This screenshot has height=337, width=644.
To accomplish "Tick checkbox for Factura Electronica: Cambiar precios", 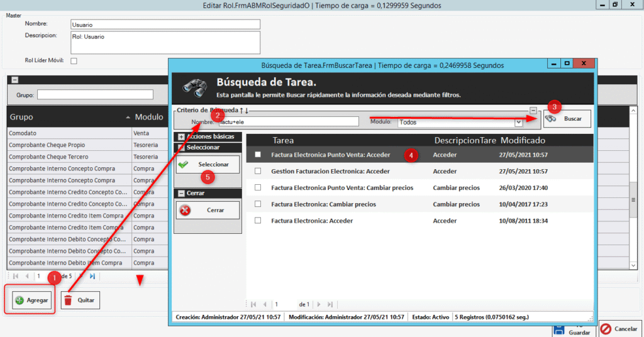I will click(x=258, y=204).
